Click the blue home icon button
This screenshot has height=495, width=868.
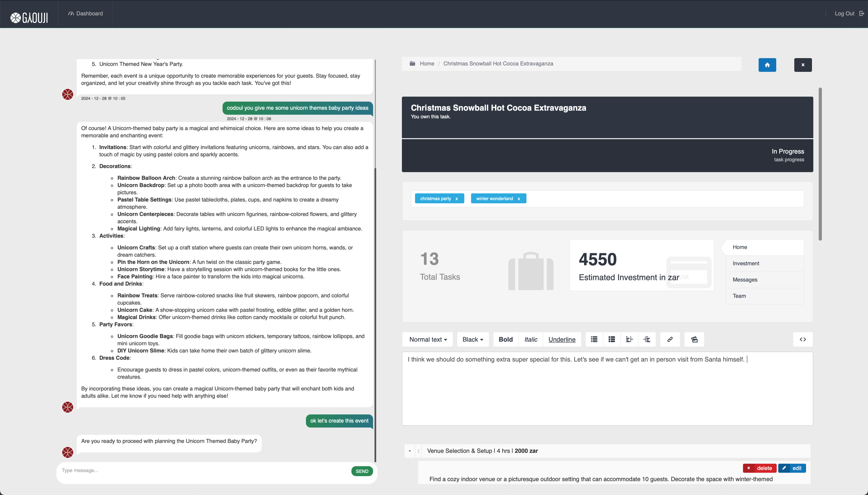[x=767, y=65]
